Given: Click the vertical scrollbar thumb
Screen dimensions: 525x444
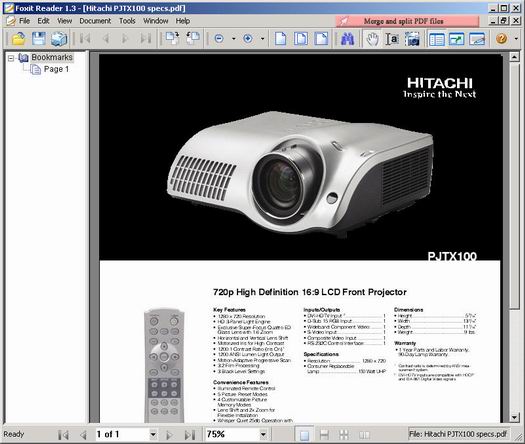Looking at the screenshot, I should tap(514, 185).
